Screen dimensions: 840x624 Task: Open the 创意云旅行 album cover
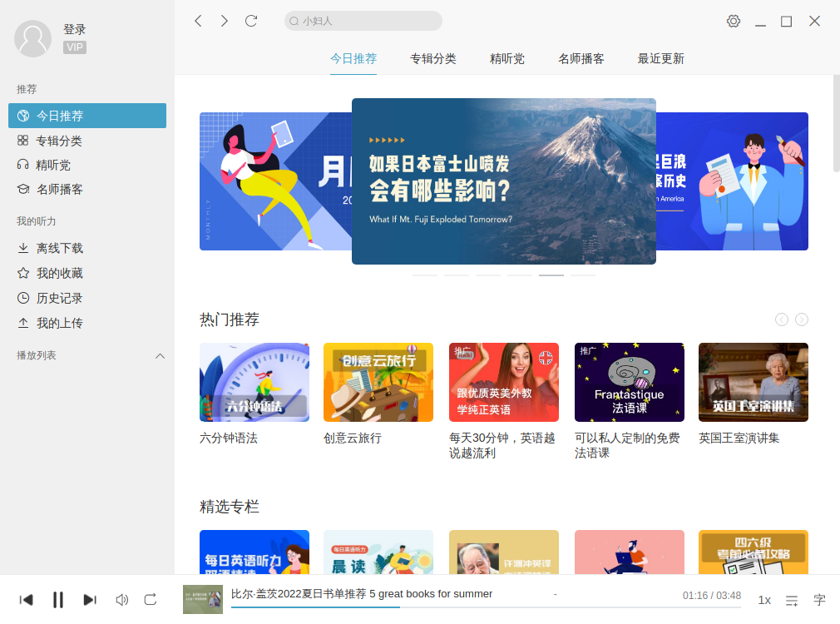[x=378, y=382]
